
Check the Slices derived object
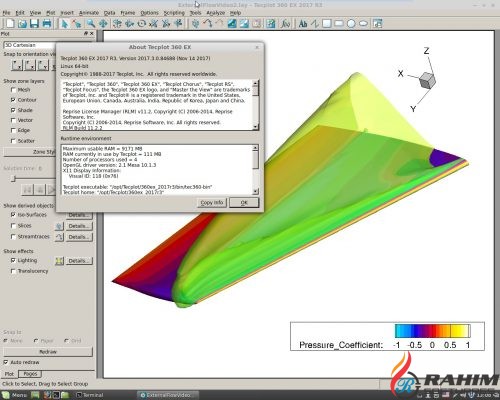(13, 226)
